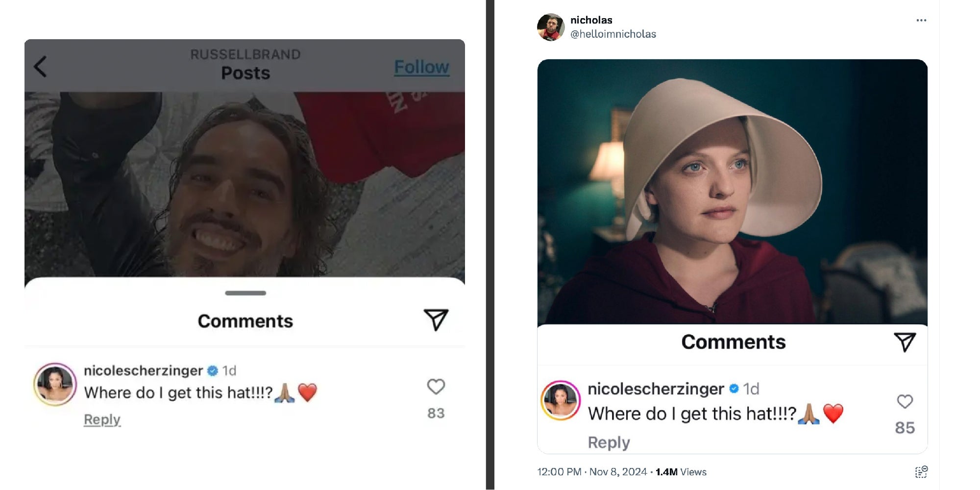Click Reply under the left comment
Viewport: 980px width, 490px height.
pyautogui.click(x=101, y=419)
